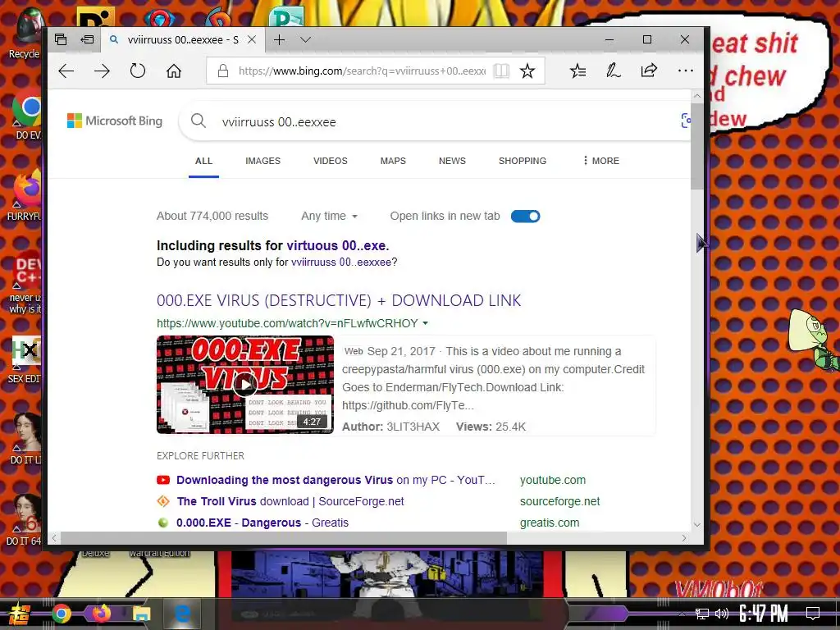The image size is (840, 630).
Task: Click the sourceforge.net source link
Action: [x=559, y=501]
